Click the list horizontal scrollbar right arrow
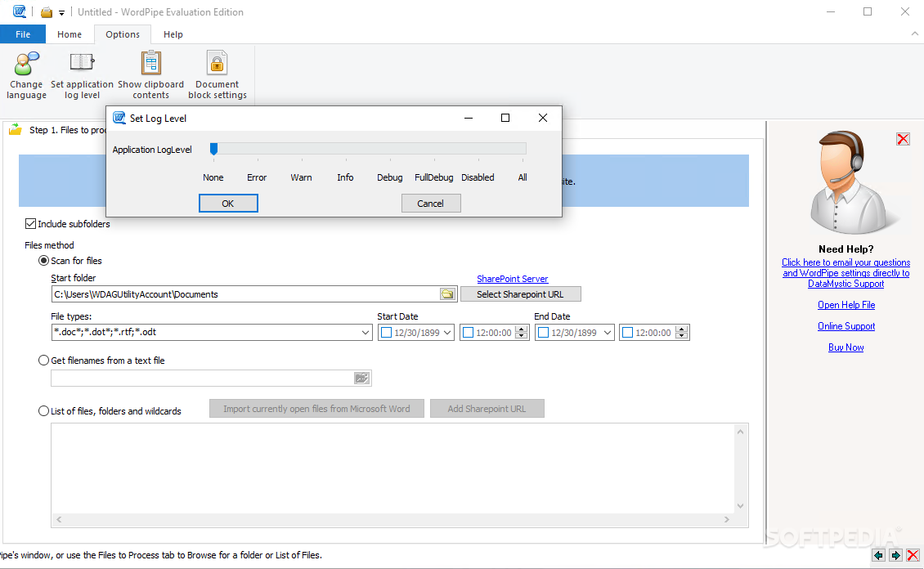Screen dimensions: 924x569 pyautogui.click(x=727, y=519)
